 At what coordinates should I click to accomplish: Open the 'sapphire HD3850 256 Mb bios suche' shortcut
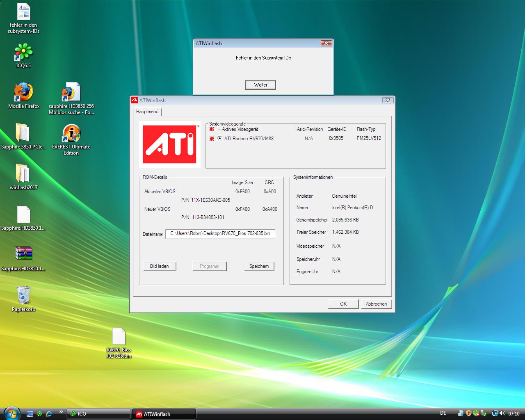pos(71,98)
